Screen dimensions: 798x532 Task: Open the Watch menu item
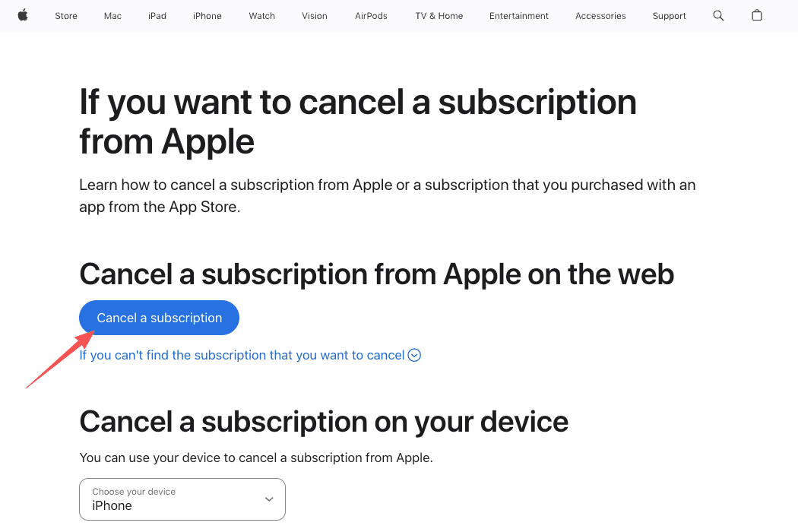[x=261, y=15]
